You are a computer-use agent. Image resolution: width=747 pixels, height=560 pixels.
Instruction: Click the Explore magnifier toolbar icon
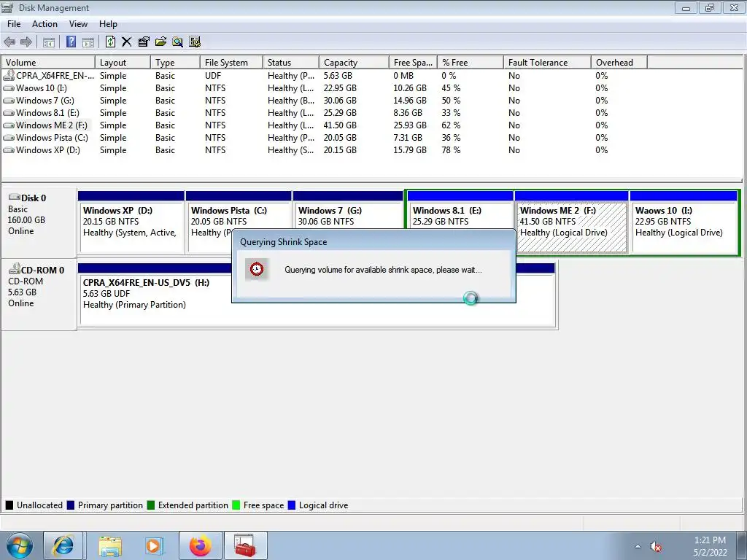coord(178,42)
